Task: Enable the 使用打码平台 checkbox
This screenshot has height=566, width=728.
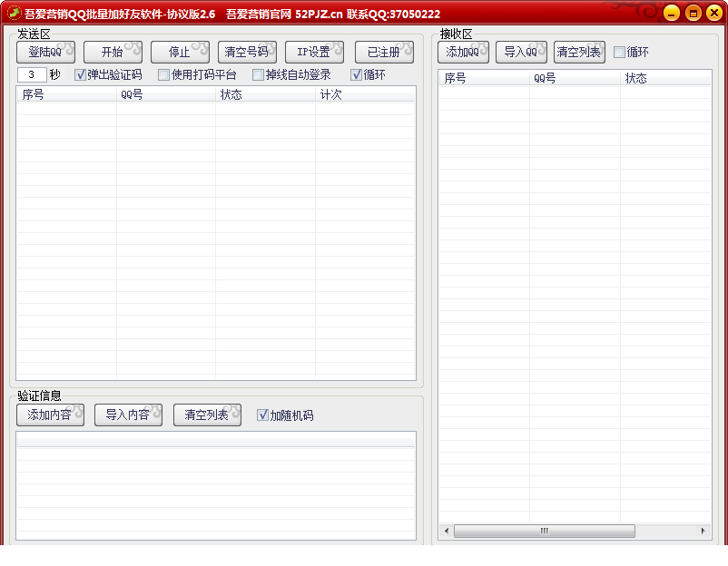Action: coord(164,75)
